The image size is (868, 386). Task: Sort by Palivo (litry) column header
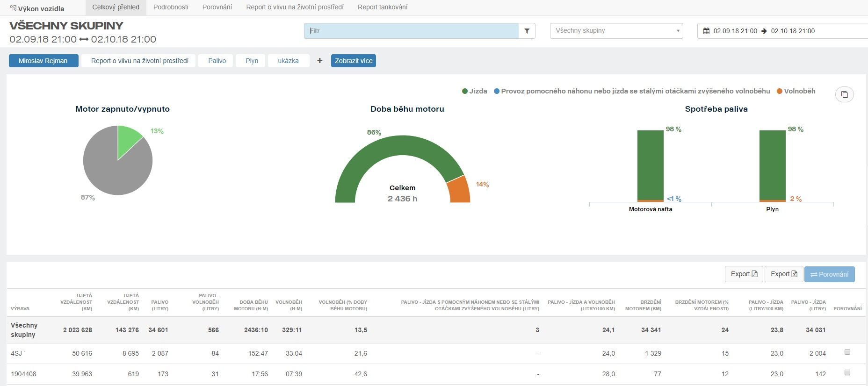coord(160,305)
